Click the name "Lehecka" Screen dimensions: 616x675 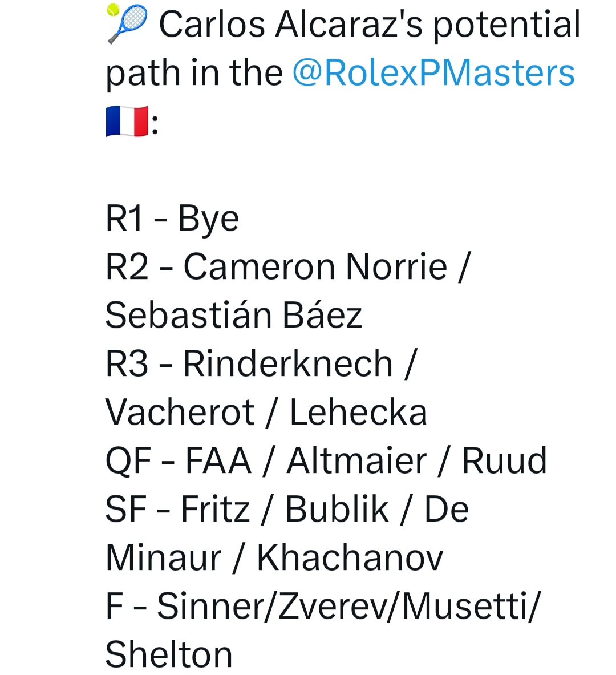(x=358, y=413)
